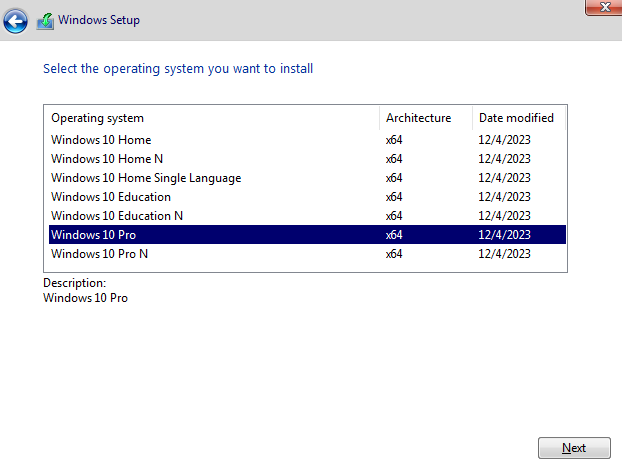Viewport: 622px width, 462px height.
Task: Click x64 cell in Home Single Language row
Action: click(394, 178)
